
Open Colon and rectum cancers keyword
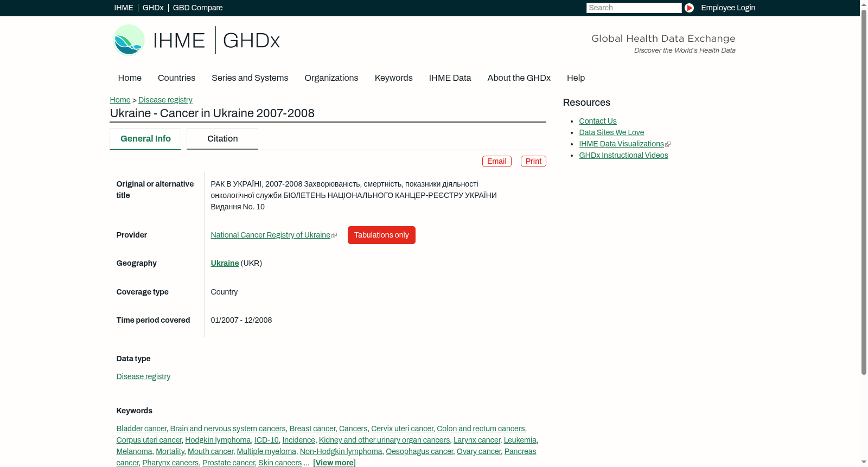pyautogui.click(x=481, y=428)
